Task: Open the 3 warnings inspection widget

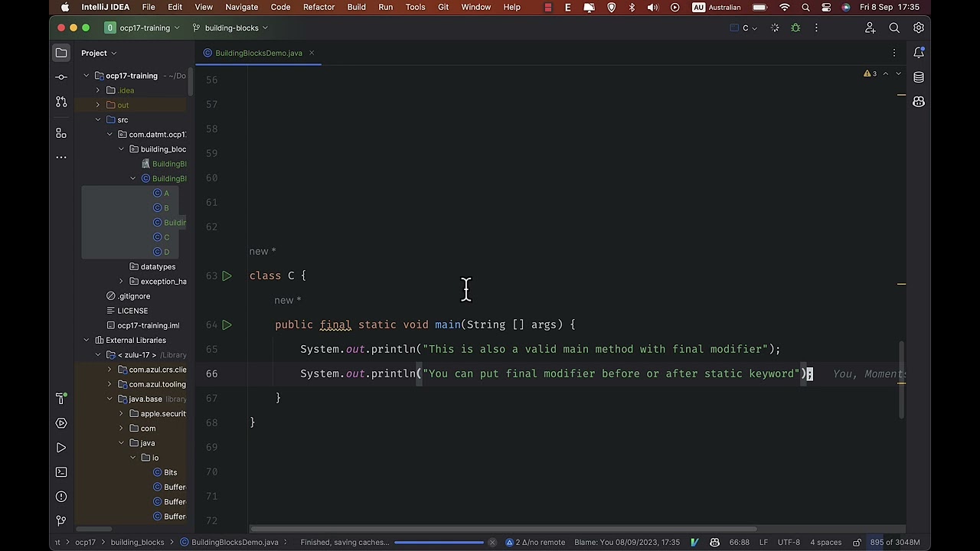Action: pos(871,73)
